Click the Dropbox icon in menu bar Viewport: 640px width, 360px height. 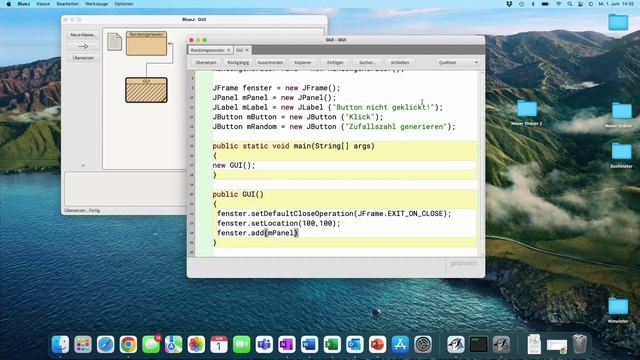coord(509,4)
